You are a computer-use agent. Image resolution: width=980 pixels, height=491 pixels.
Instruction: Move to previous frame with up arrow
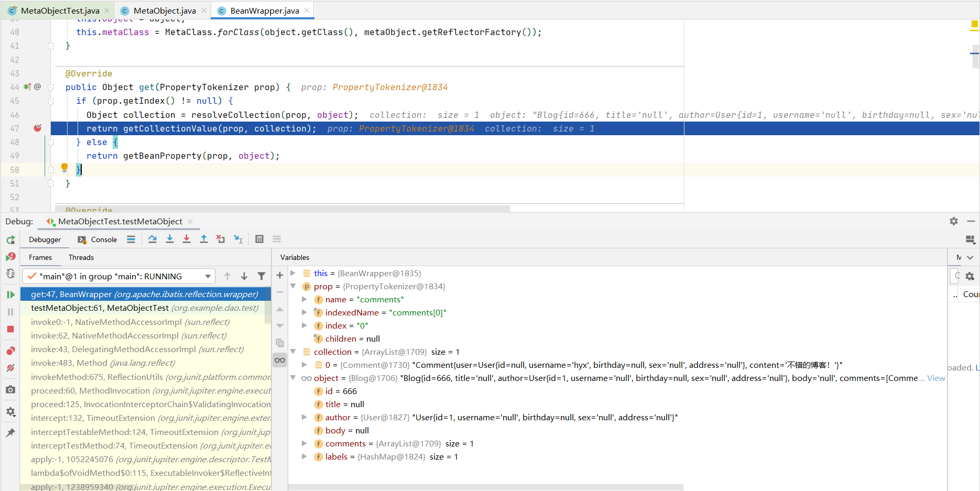pos(227,276)
